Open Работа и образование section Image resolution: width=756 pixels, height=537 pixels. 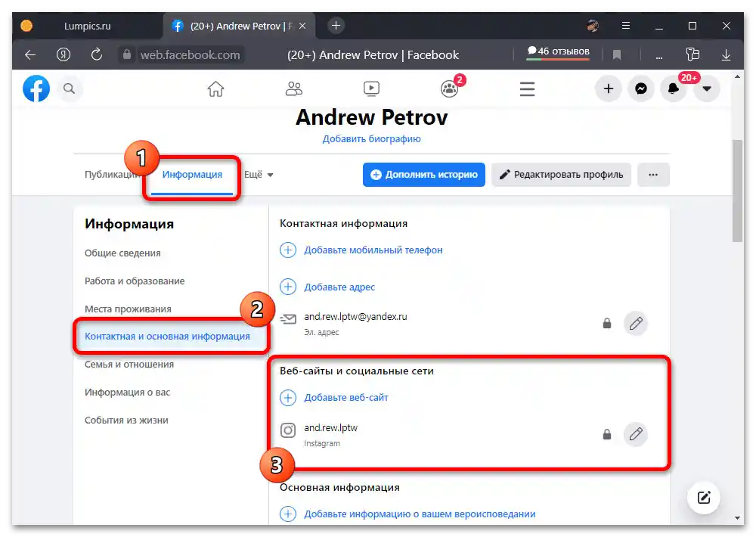click(x=135, y=281)
